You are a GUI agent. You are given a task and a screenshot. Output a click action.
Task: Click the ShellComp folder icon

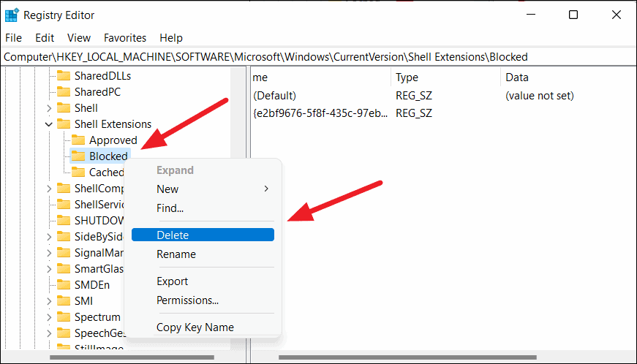coord(64,189)
